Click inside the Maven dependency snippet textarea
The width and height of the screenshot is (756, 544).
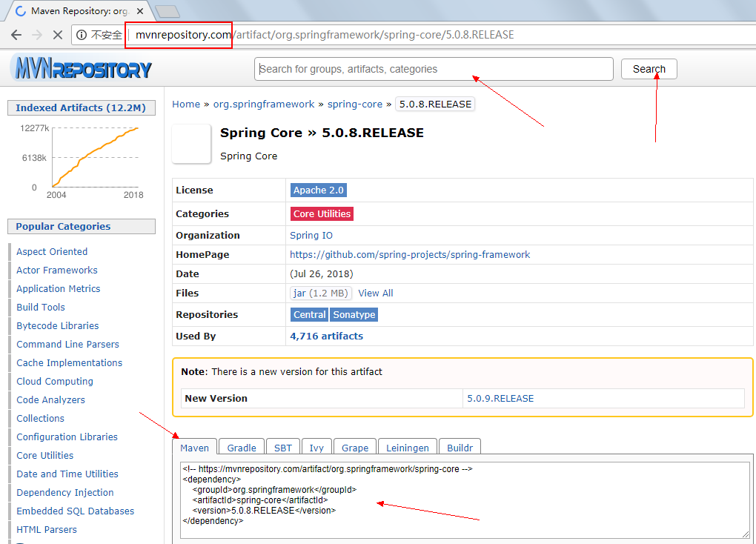click(x=465, y=500)
